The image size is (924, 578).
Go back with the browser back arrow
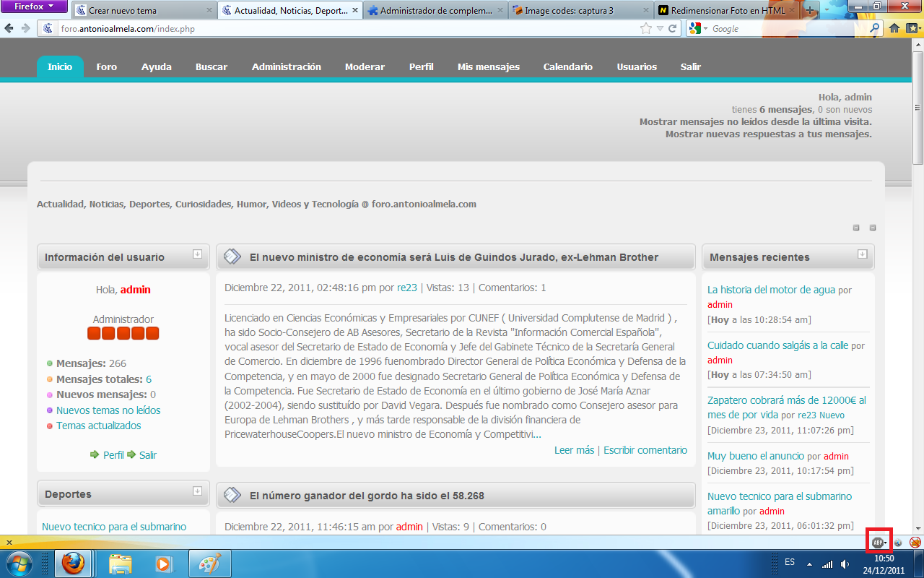9,29
